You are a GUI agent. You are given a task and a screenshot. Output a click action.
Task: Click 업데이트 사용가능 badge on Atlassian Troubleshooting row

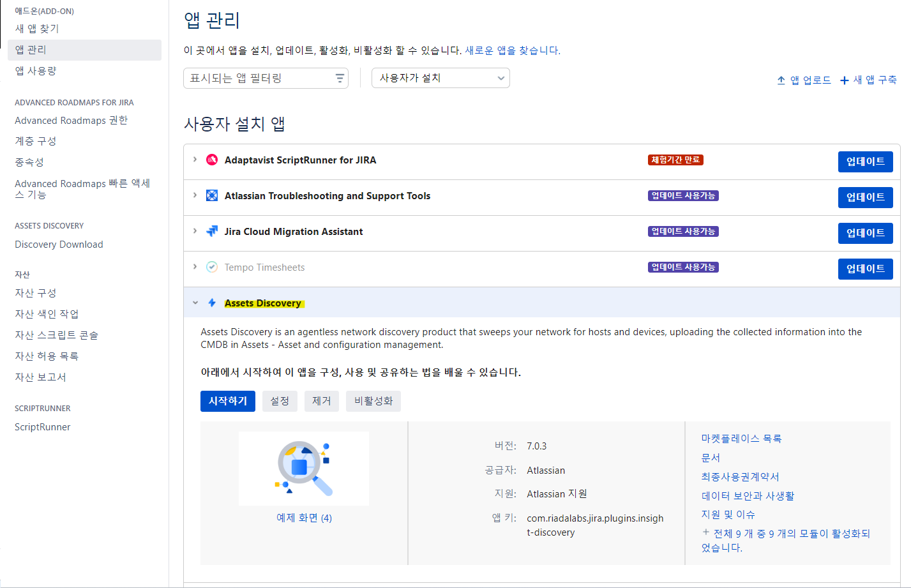[683, 195]
